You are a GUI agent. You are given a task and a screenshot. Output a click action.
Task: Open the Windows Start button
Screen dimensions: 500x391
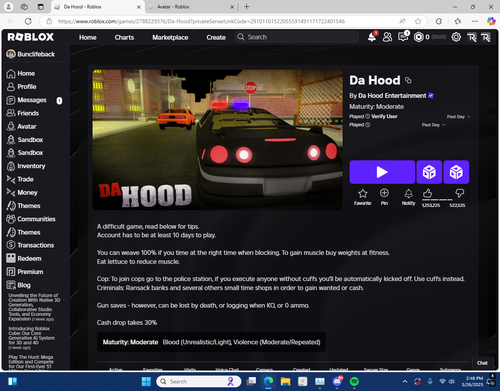tap(146, 381)
